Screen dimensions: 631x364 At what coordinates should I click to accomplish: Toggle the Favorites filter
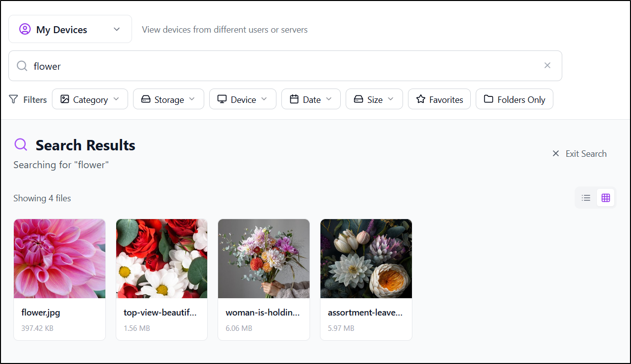click(x=439, y=99)
